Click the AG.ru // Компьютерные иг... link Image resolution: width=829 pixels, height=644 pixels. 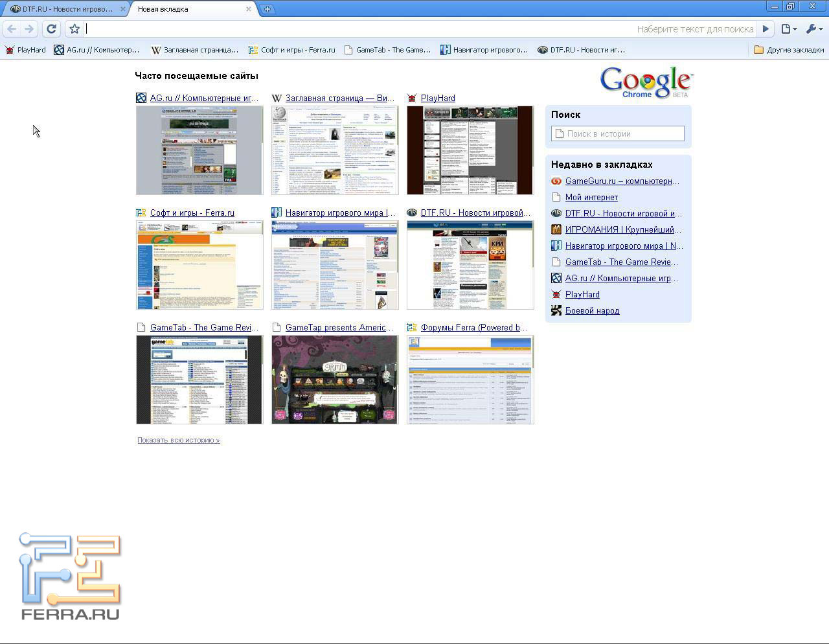[204, 98]
